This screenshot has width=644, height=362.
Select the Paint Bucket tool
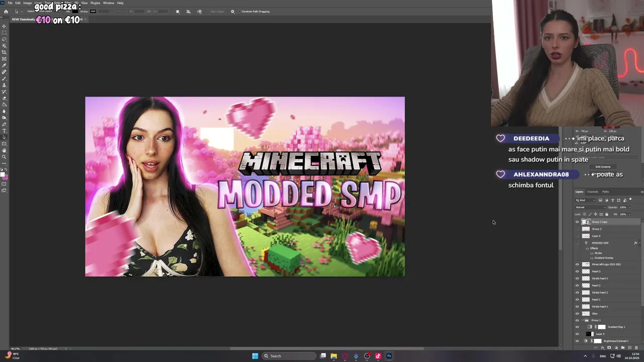tap(4, 105)
